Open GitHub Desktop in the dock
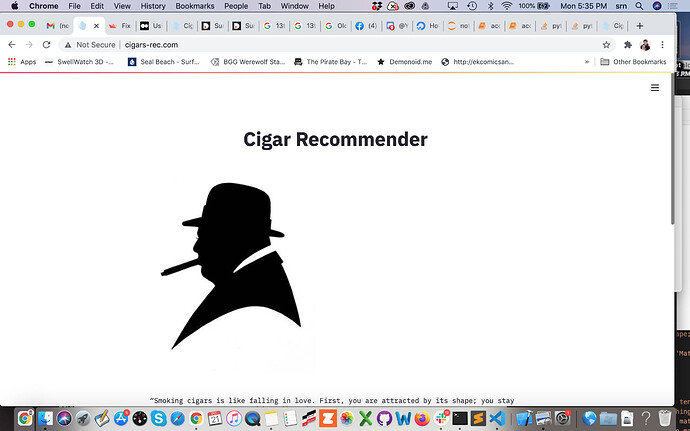 (384, 418)
